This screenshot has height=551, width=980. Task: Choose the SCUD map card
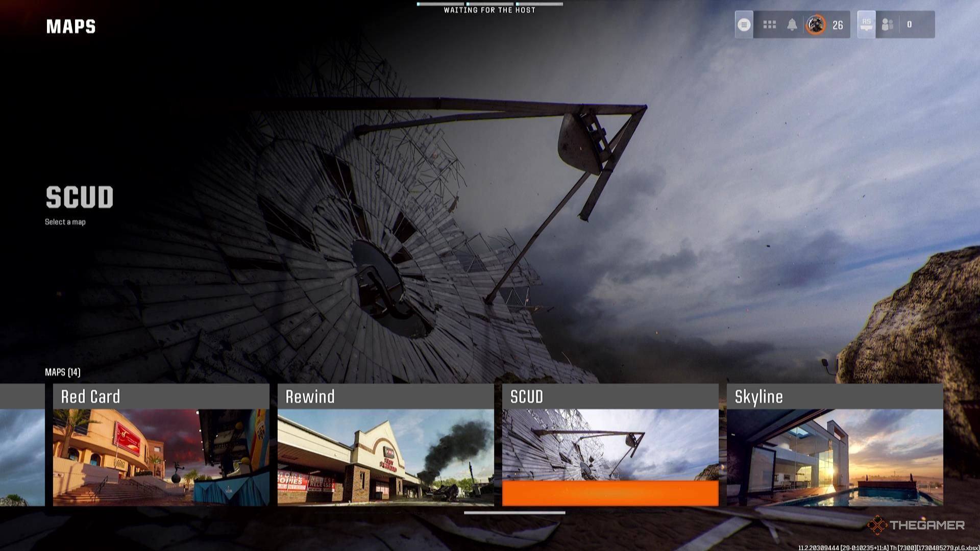(610, 445)
